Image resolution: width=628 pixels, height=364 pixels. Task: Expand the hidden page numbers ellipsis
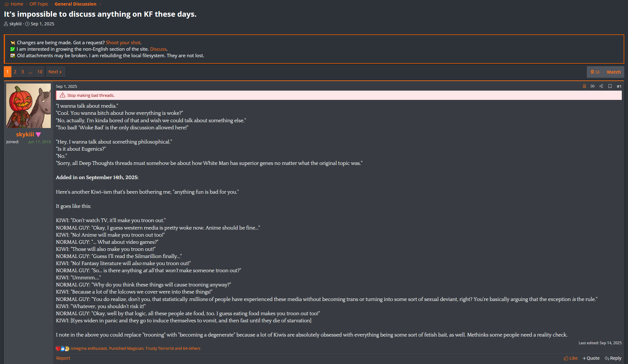click(x=30, y=72)
